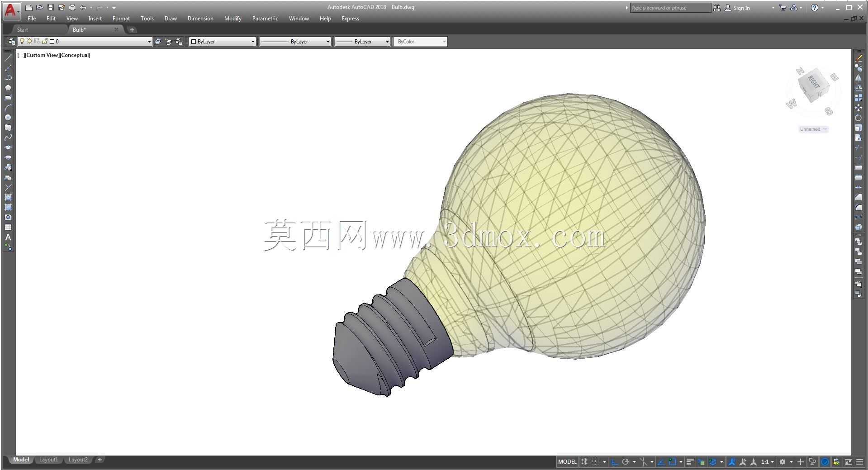Select the Hatch tool

[8, 197]
